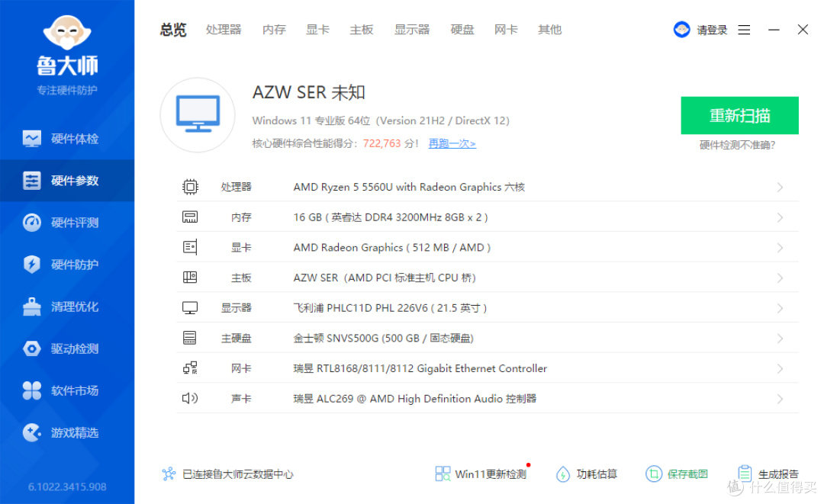Image resolution: width=824 pixels, height=504 pixels.
Task: Click the 保存截图 label
Action: click(x=687, y=474)
